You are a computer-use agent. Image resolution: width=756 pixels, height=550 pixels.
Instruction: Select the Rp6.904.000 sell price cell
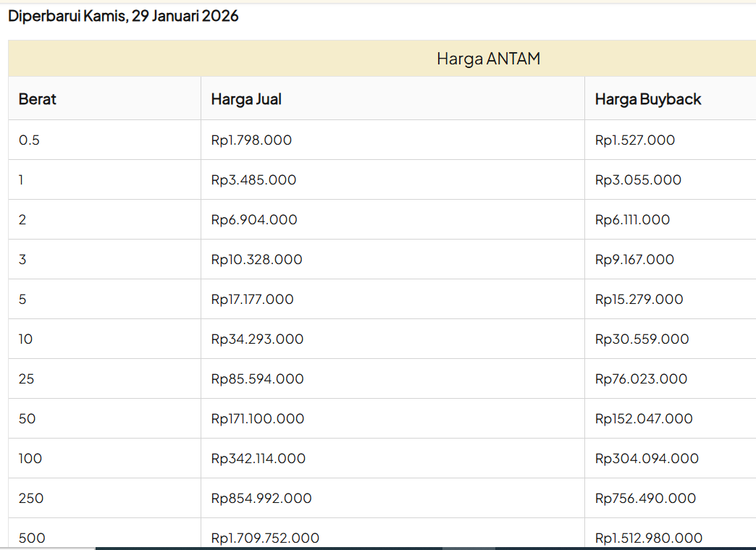tap(254, 220)
